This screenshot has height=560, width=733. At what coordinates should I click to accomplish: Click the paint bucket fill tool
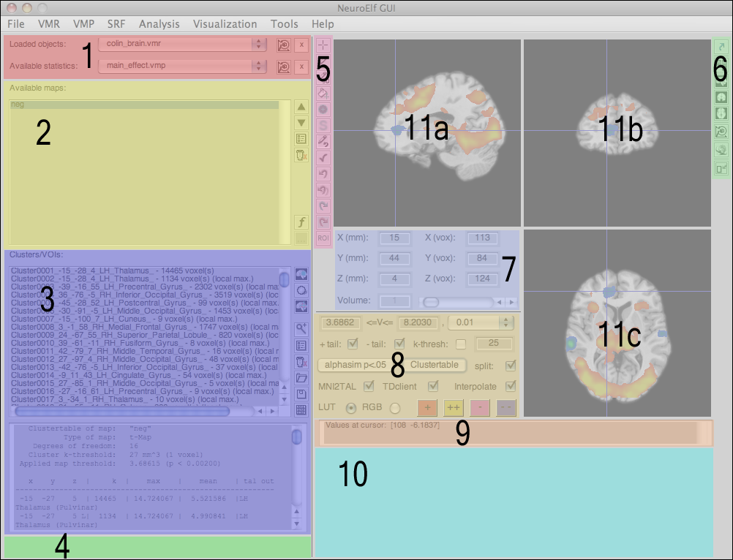(323, 94)
